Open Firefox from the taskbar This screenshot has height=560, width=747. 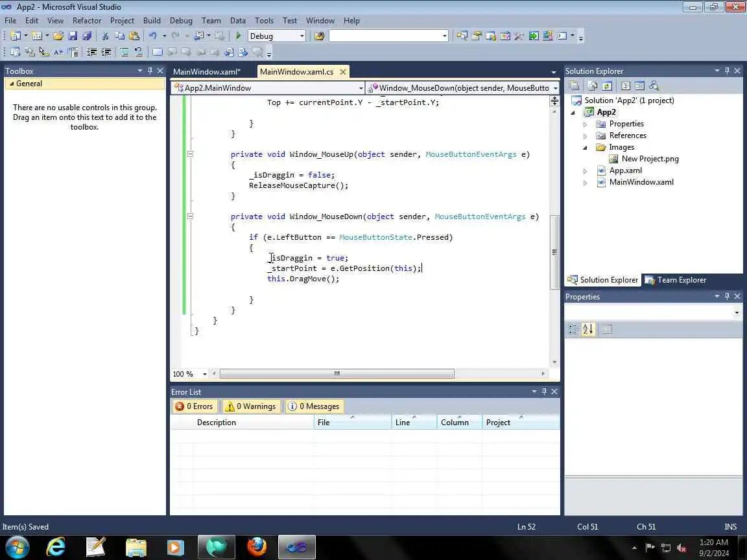pyautogui.click(x=257, y=546)
